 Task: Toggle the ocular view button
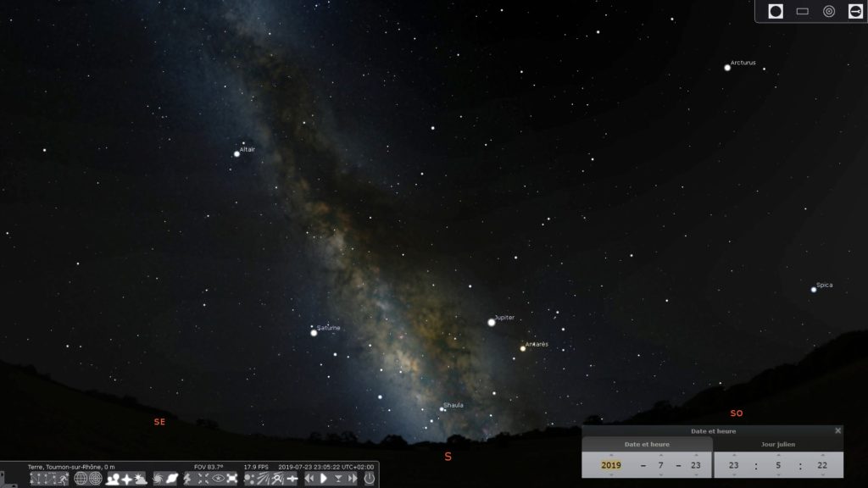(776, 11)
